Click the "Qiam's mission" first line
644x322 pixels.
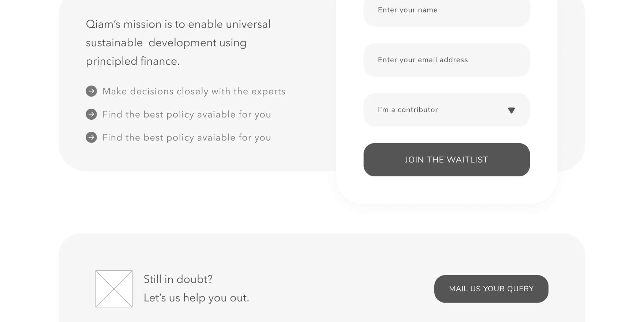tap(178, 24)
